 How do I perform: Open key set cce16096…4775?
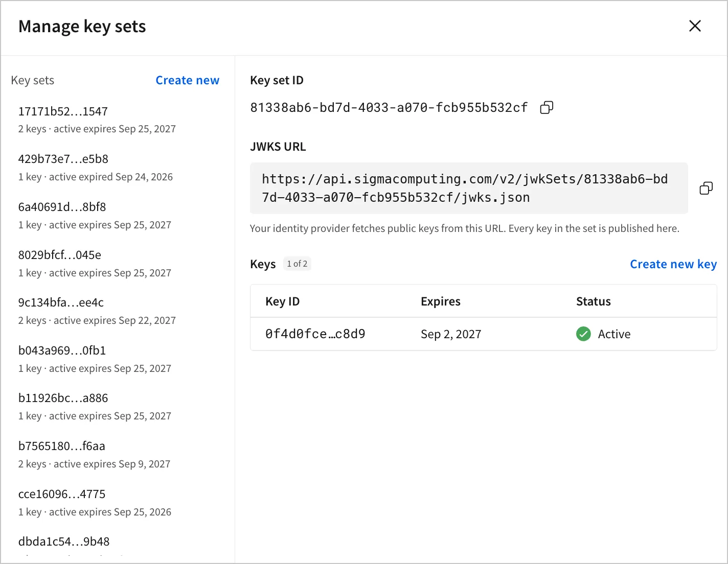click(x=118, y=503)
